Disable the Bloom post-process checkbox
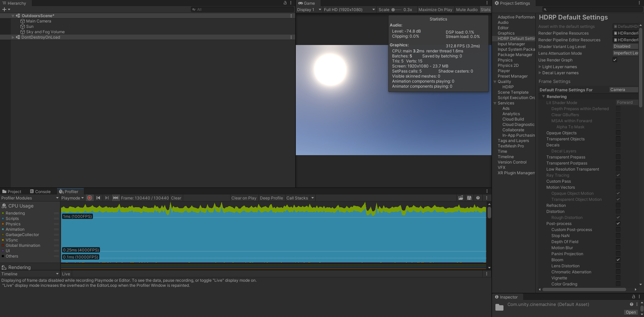The width and height of the screenshot is (644, 317). click(x=618, y=260)
